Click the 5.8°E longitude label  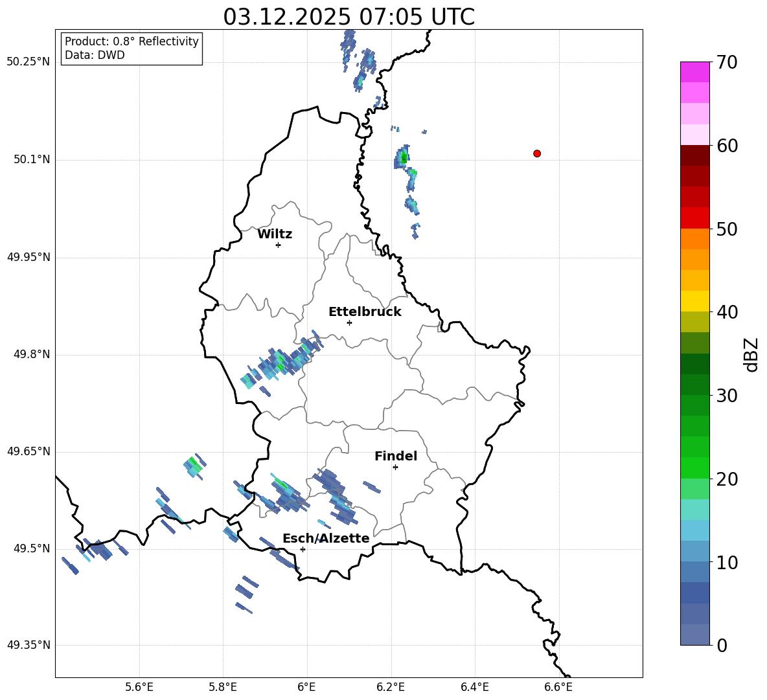[x=223, y=687]
